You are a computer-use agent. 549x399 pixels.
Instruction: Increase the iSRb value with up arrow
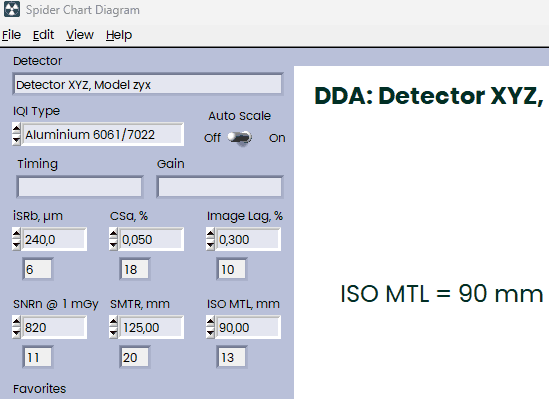pyautogui.click(x=16, y=233)
